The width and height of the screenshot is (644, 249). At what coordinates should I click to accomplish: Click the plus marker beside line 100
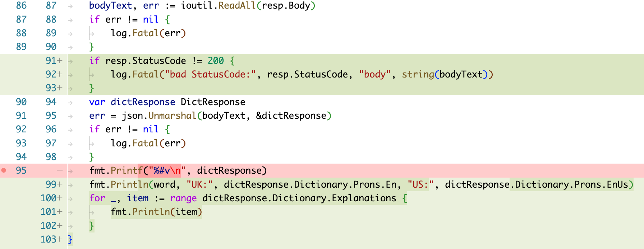pos(60,198)
